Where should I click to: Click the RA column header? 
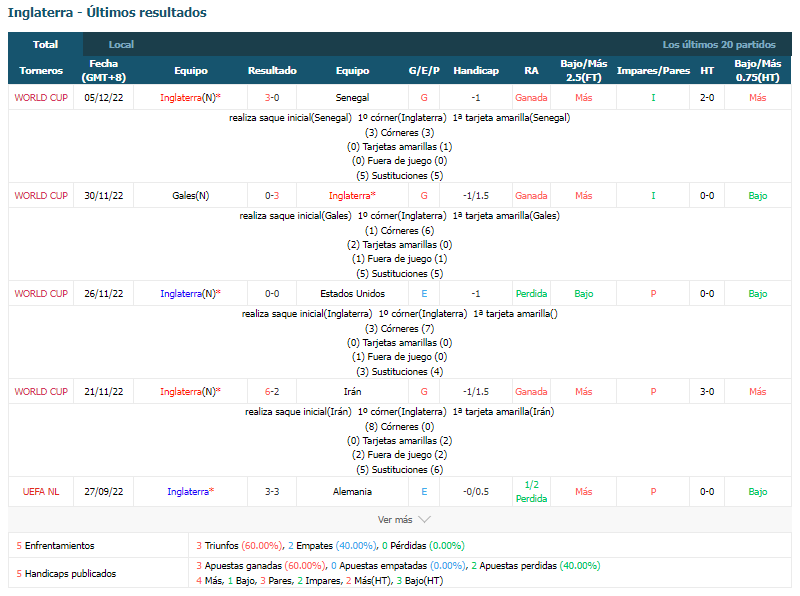pos(531,70)
